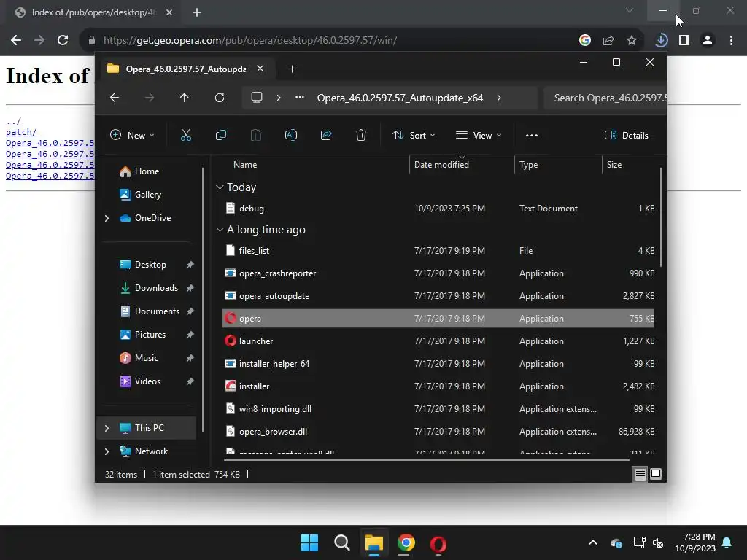747x560 pixels.
Task: Sort by Date modified column header
Action: [441, 165]
